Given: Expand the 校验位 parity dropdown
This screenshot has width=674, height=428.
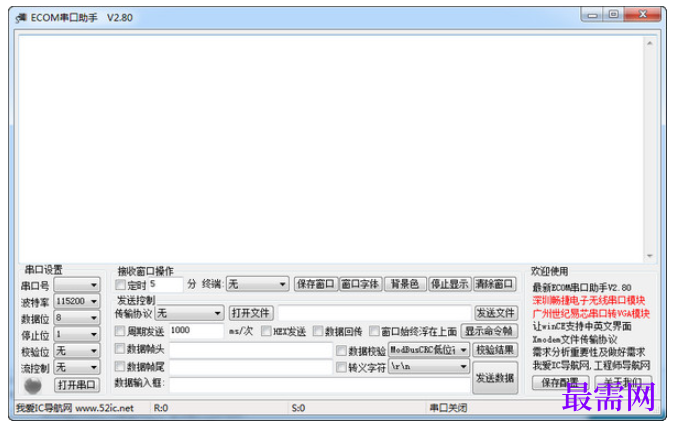Looking at the screenshot, I should coord(77,351).
